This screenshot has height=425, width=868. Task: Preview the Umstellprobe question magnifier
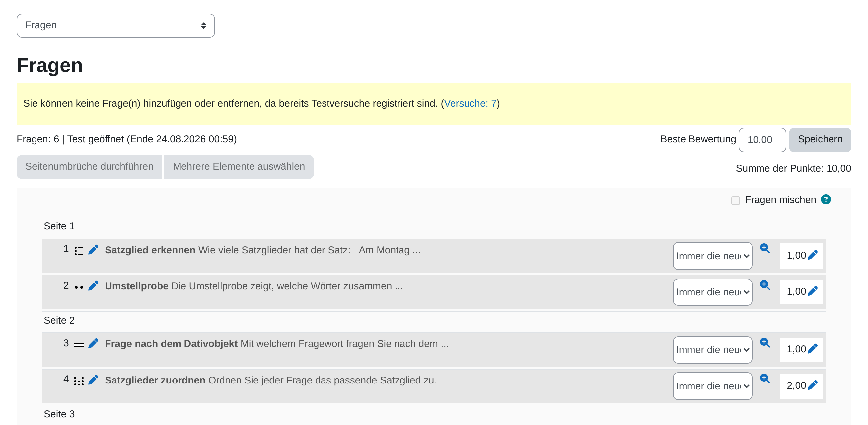[x=764, y=285]
